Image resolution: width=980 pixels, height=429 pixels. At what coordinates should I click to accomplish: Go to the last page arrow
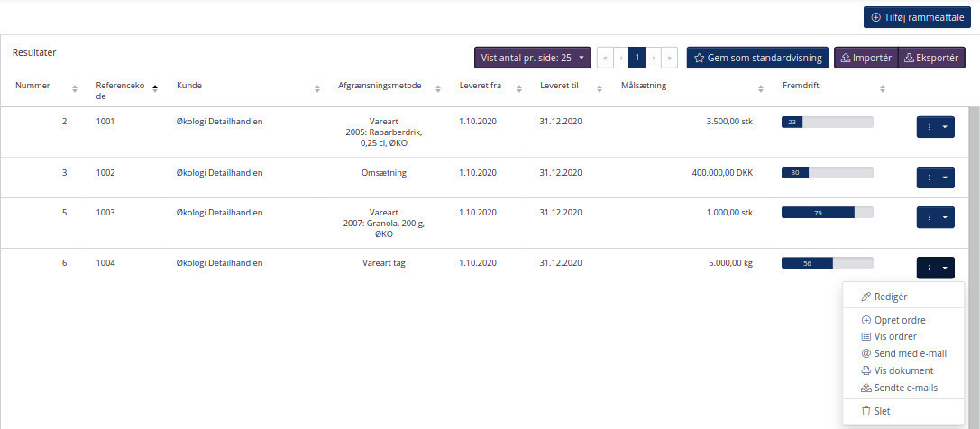[669, 58]
